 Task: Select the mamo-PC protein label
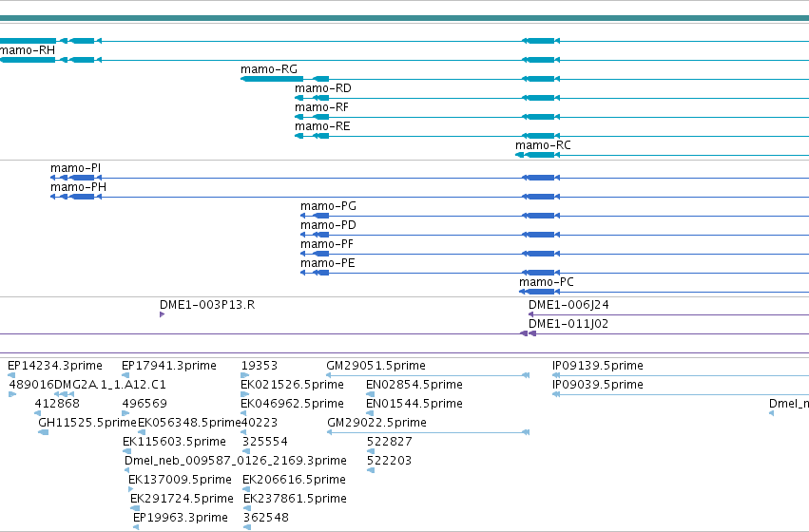tap(547, 282)
